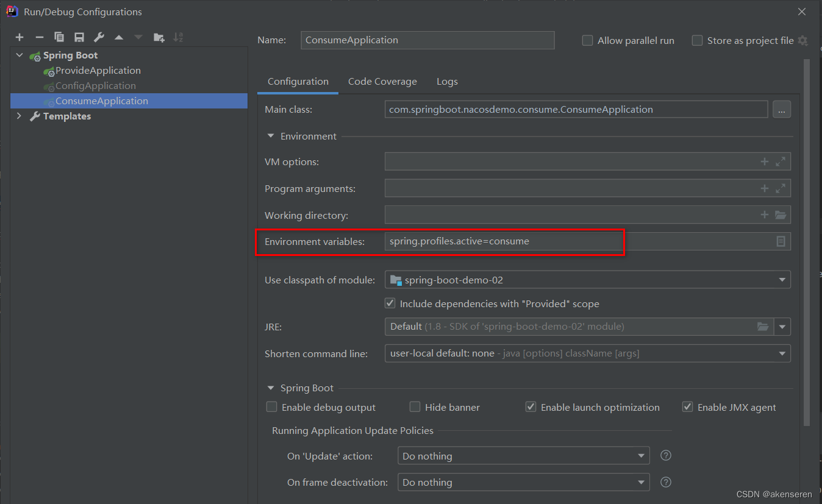Image resolution: width=822 pixels, height=504 pixels.
Task: Toggle Hide banner checkbox
Action: (415, 407)
